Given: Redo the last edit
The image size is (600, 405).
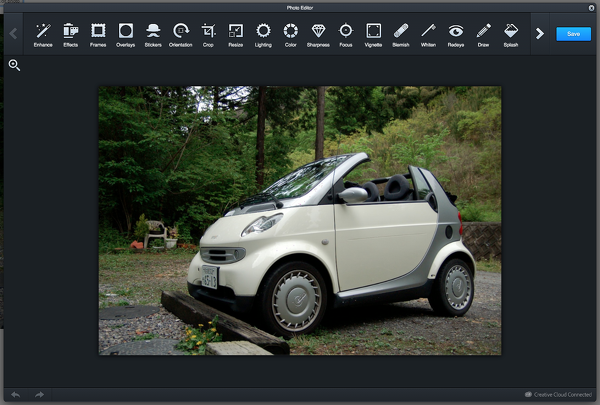Looking at the screenshot, I should coord(39,394).
